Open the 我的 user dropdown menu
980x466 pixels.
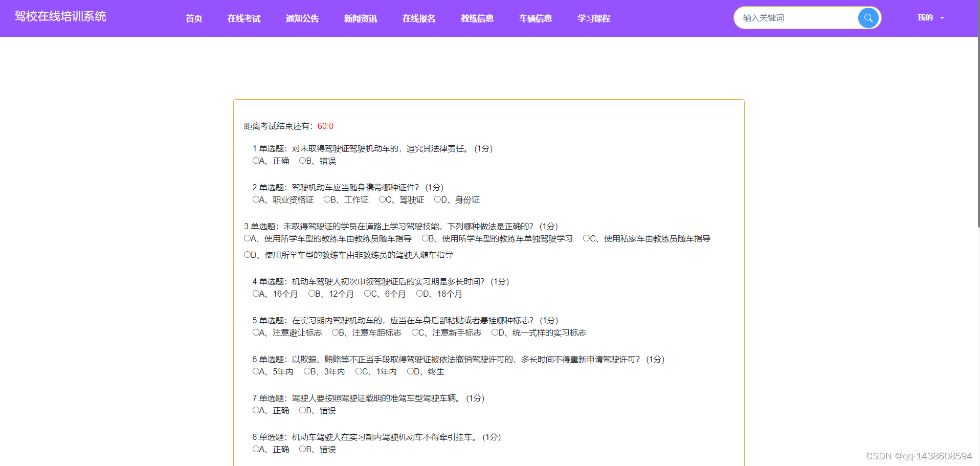tap(930, 17)
